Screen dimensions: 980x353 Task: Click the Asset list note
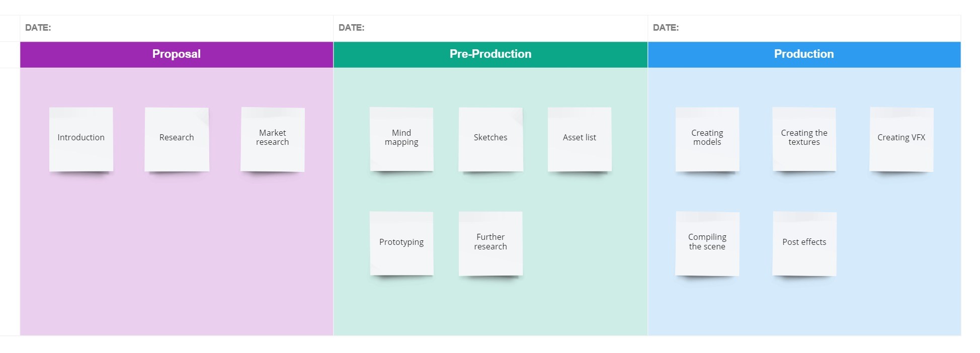click(580, 139)
